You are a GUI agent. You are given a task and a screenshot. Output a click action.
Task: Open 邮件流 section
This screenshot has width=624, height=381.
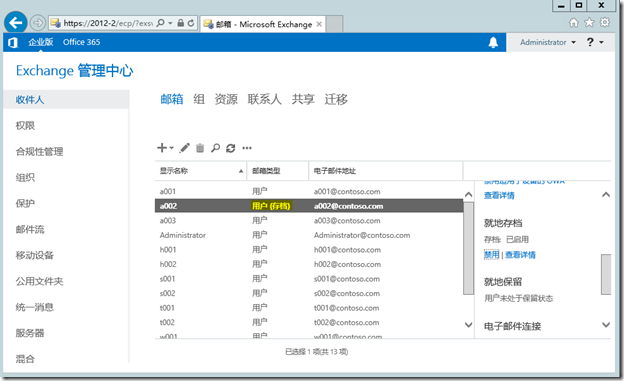point(30,229)
